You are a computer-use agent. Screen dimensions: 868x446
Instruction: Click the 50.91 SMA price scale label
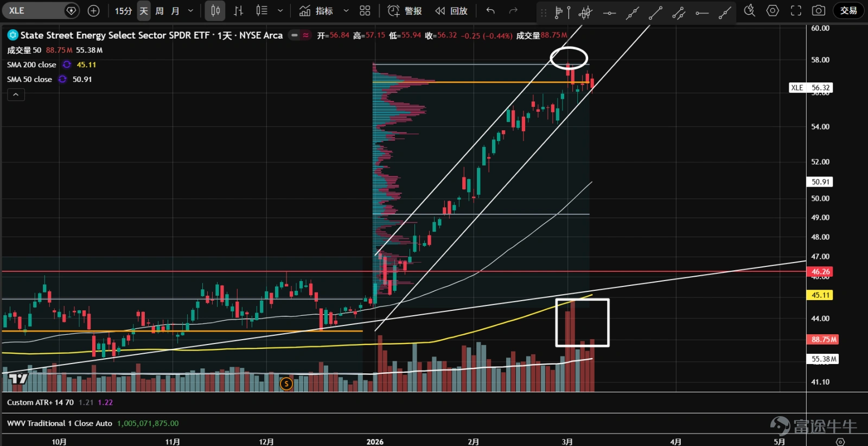(x=820, y=182)
